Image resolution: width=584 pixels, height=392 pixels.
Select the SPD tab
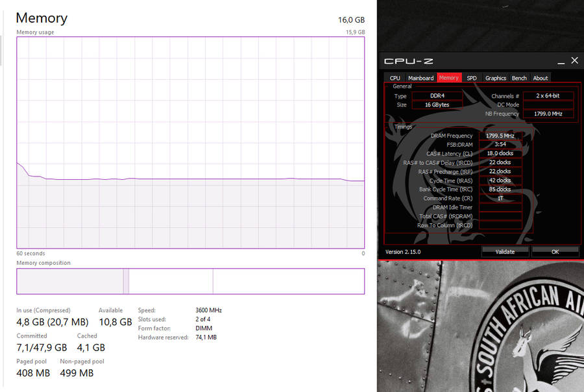(x=472, y=78)
